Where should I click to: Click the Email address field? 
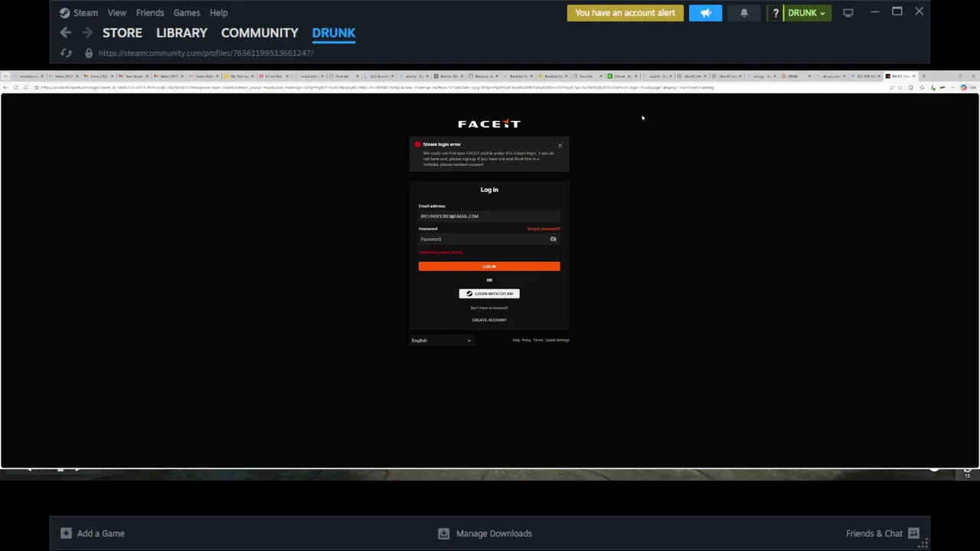pyautogui.click(x=489, y=217)
